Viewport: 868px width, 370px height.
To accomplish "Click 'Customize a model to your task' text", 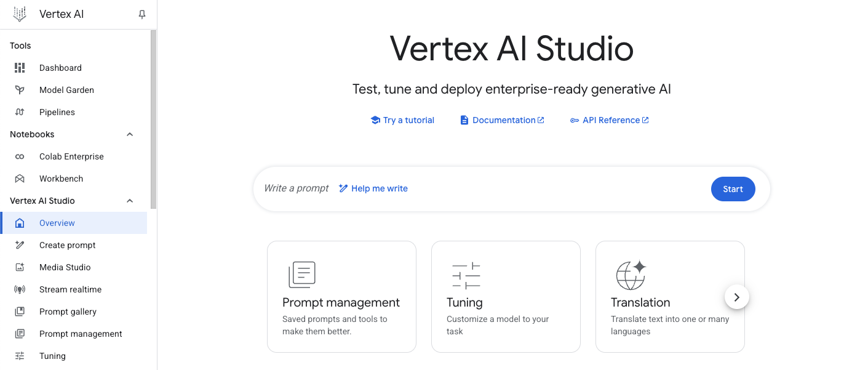I will tap(498, 325).
